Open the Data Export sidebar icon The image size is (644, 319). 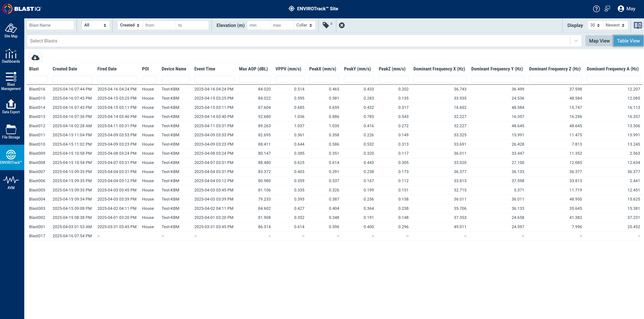(x=11, y=107)
